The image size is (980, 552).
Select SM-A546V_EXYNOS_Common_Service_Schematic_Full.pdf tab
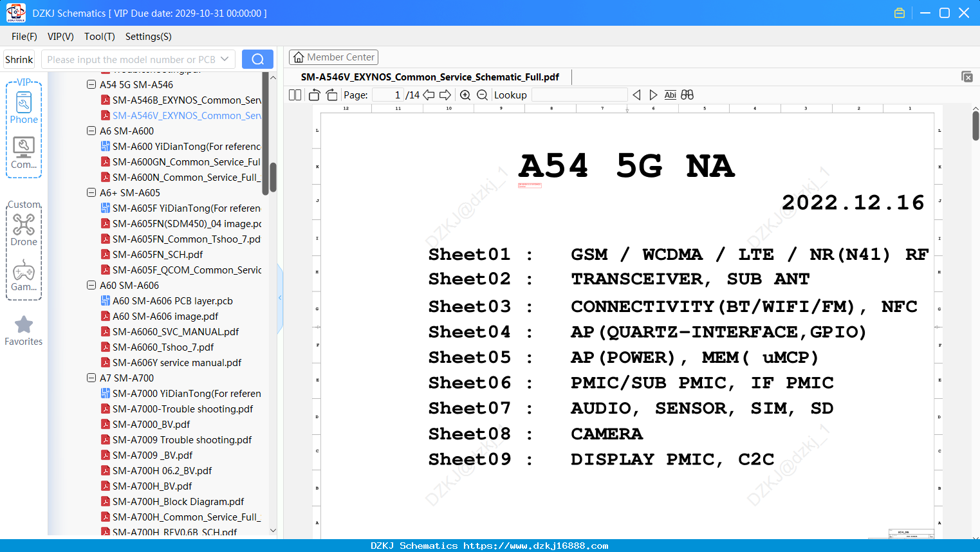[x=430, y=77]
